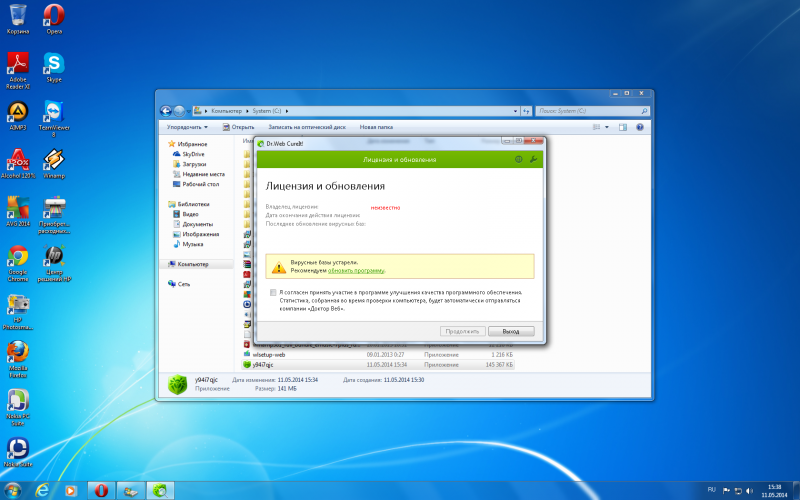800x500 pixels.
Task: Click the volume speaker tray icon
Action: click(749, 491)
